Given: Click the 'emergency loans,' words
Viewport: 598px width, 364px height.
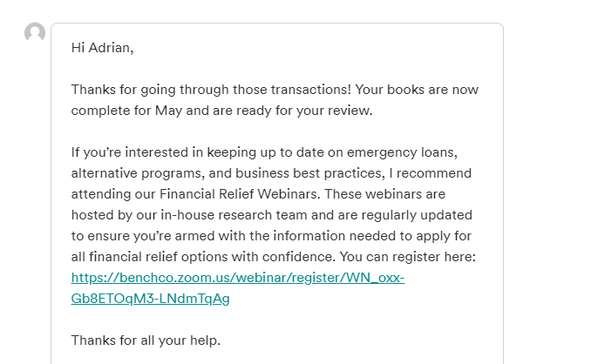Looking at the screenshot, I should click(x=402, y=152).
